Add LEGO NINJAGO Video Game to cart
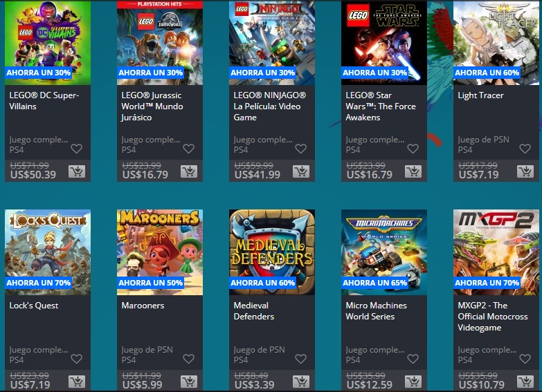The image size is (542, 392). (301, 171)
